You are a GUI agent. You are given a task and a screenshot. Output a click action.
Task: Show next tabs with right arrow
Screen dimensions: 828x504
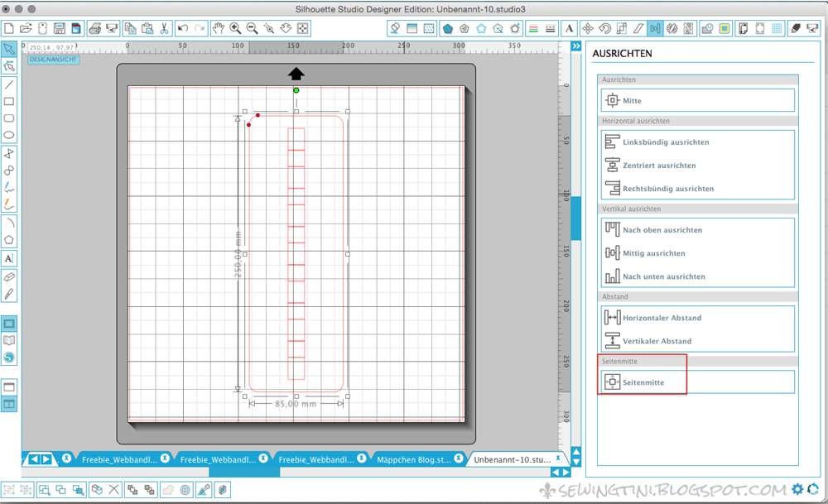(x=46, y=459)
